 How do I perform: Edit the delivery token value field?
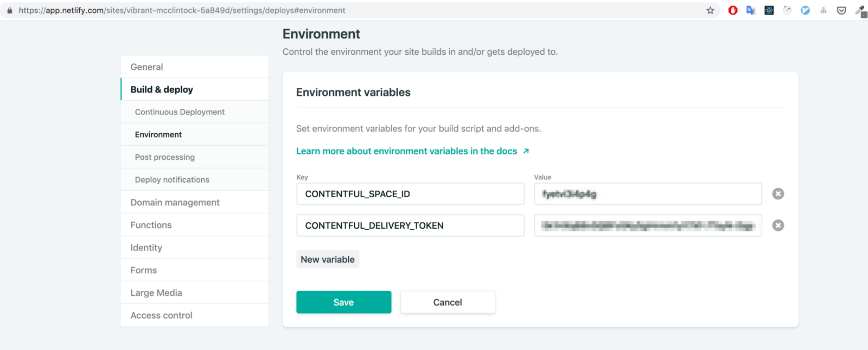(648, 225)
